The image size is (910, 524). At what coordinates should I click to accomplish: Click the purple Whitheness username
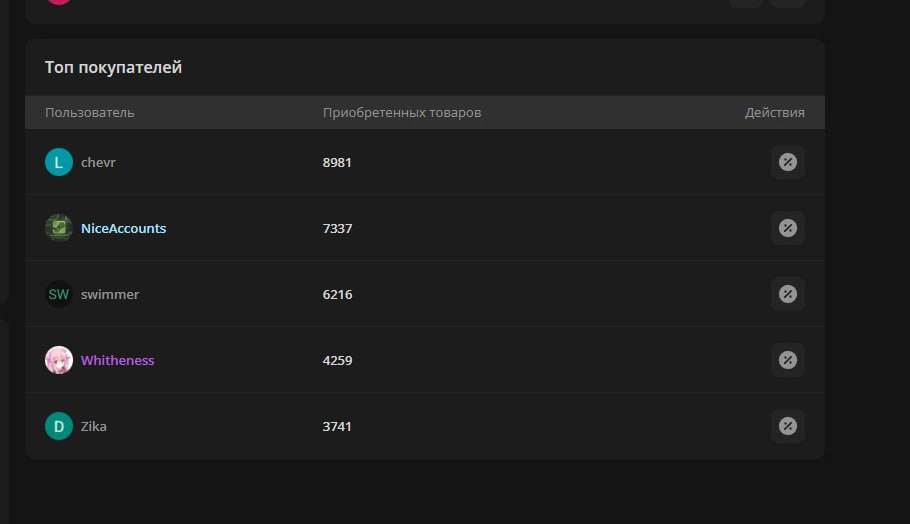pyautogui.click(x=117, y=360)
